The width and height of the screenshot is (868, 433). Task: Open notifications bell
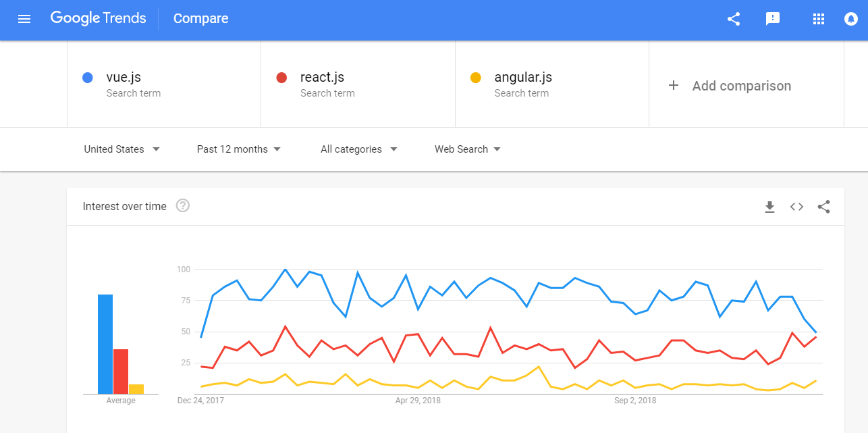850,18
